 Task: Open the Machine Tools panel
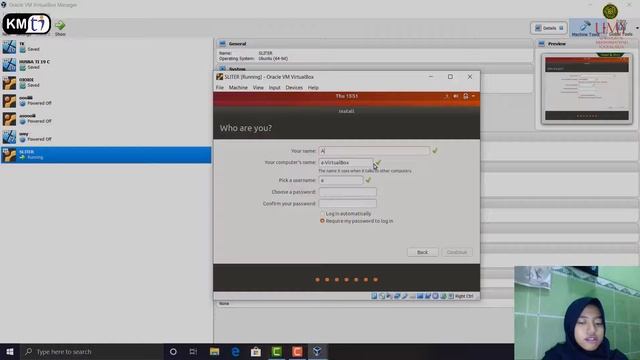coord(585,28)
